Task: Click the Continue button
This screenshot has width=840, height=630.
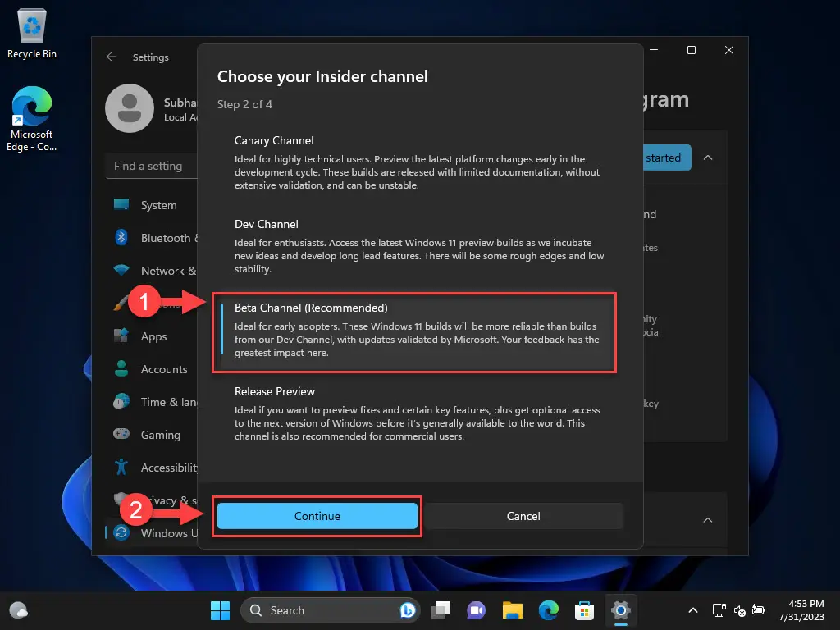Action: tap(317, 516)
